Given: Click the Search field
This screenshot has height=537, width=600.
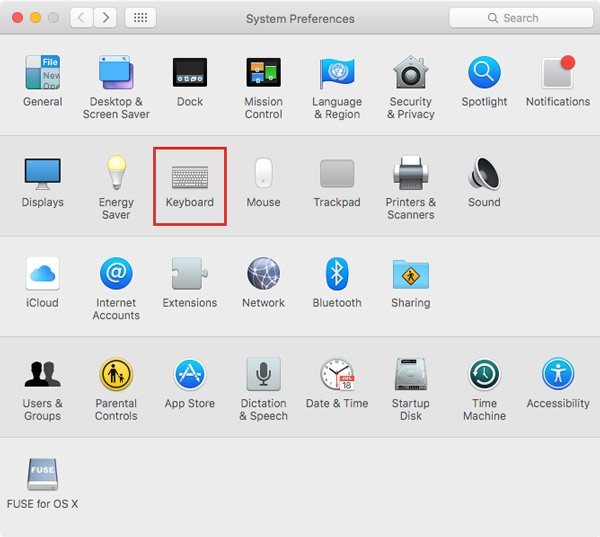Looking at the screenshot, I should [x=521, y=18].
